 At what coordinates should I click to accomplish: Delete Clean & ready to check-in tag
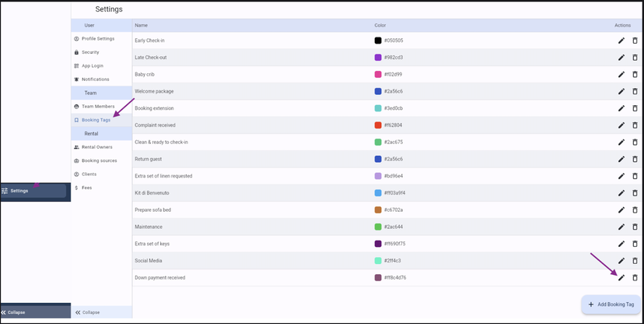pos(635,142)
